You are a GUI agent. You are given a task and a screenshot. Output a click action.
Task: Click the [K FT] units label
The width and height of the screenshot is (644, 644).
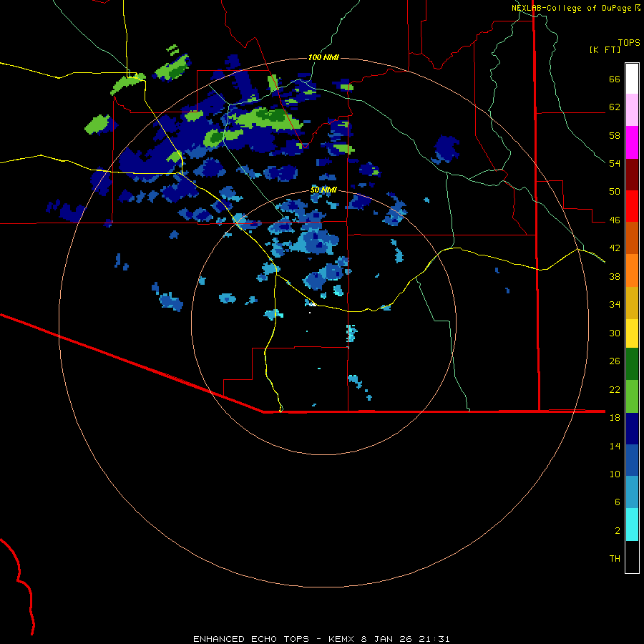(605, 50)
